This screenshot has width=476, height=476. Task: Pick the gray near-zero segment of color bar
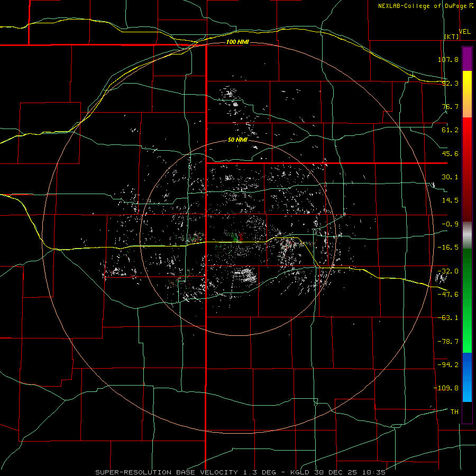coord(467,235)
